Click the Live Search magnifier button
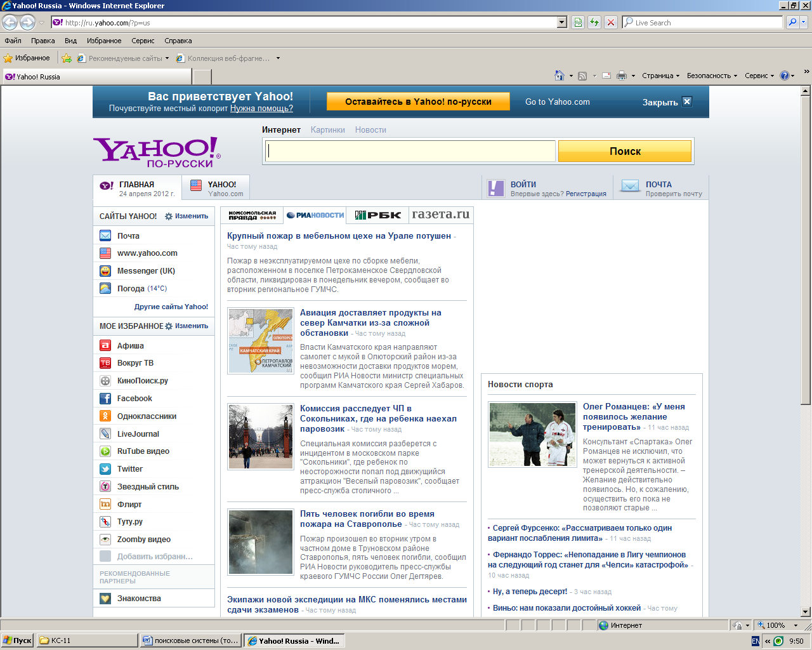 pyautogui.click(x=792, y=22)
